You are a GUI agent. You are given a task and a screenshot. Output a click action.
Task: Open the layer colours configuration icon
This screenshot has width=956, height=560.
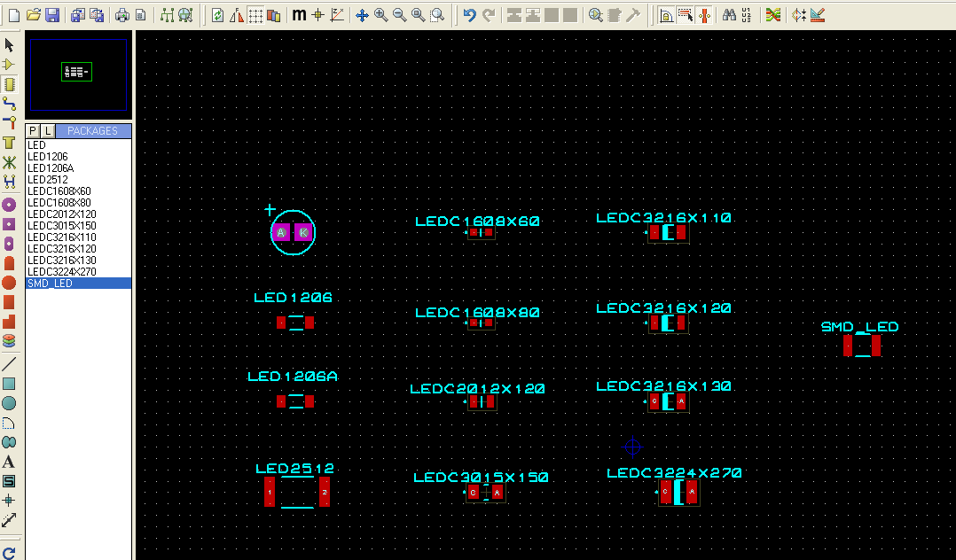click(274, 15)
